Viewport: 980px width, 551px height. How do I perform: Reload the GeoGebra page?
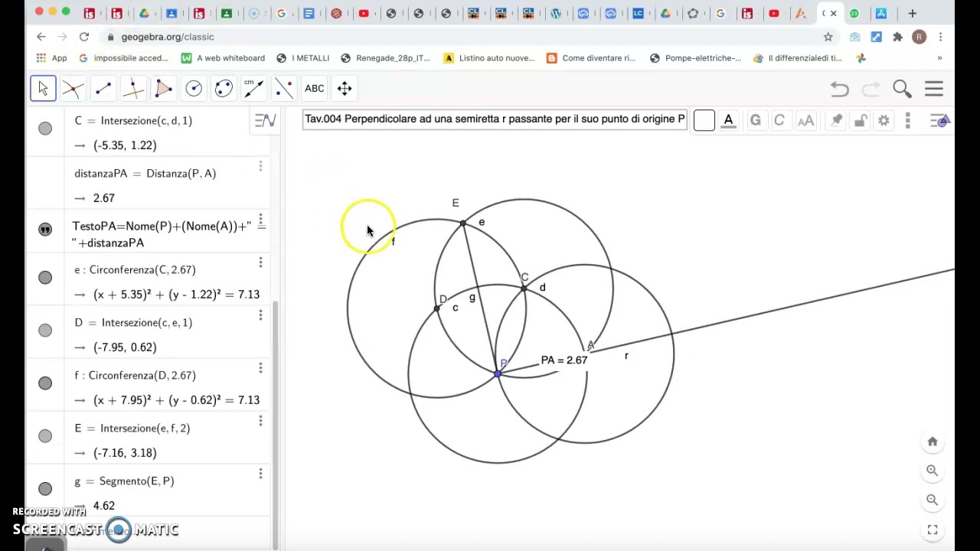click(83, 37)
